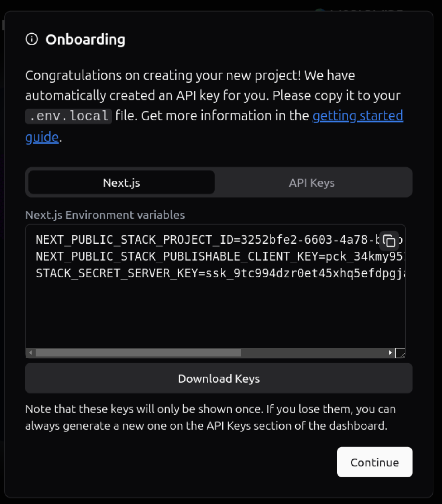Copy environment variables using clipboard icon

point(389,241)
